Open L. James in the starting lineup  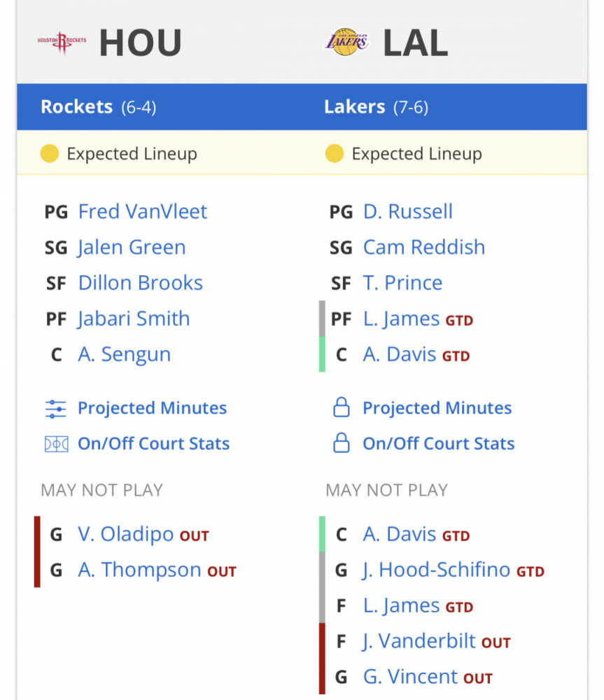tap(401, 318)
